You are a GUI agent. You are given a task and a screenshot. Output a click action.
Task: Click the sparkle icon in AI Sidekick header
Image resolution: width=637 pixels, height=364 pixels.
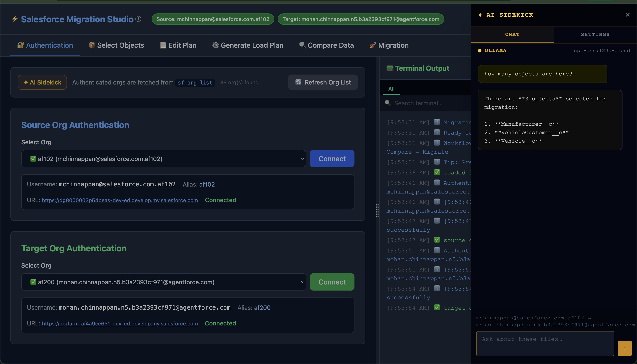[x=480, y=15]
